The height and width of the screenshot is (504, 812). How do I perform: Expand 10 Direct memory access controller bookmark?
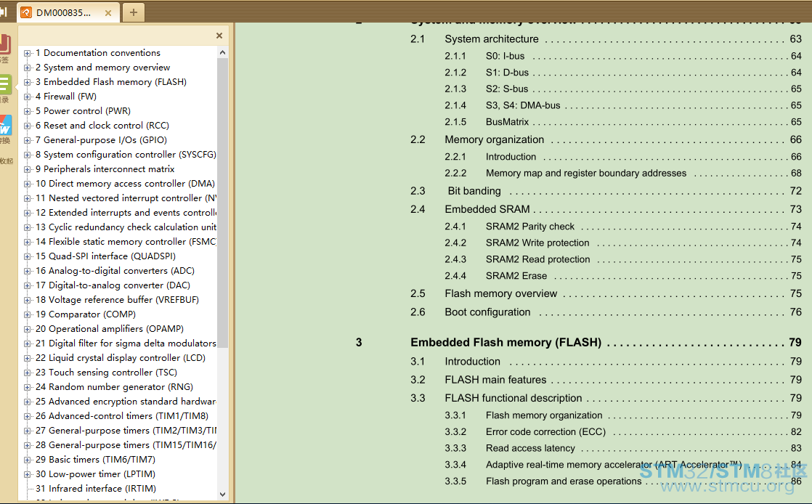tap(28, 184)
